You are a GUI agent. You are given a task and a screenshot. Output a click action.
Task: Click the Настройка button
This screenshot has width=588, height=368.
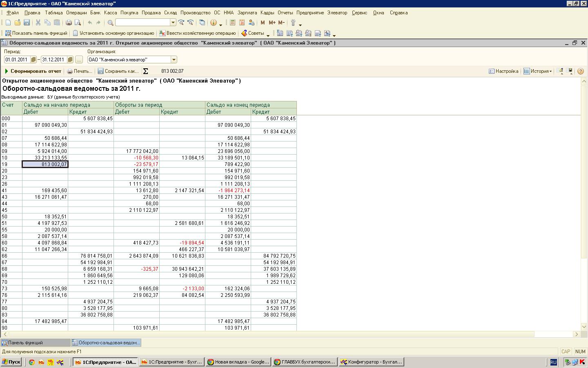point(503,71)
